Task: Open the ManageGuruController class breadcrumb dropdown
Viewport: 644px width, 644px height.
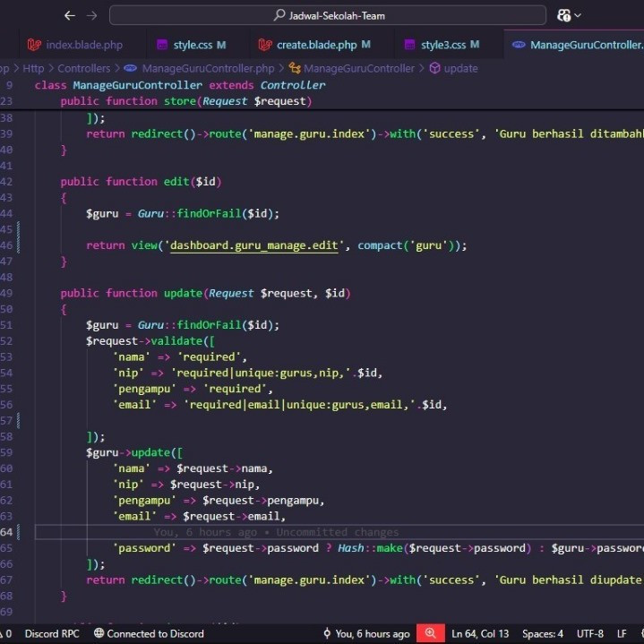Action: (358, 68)
